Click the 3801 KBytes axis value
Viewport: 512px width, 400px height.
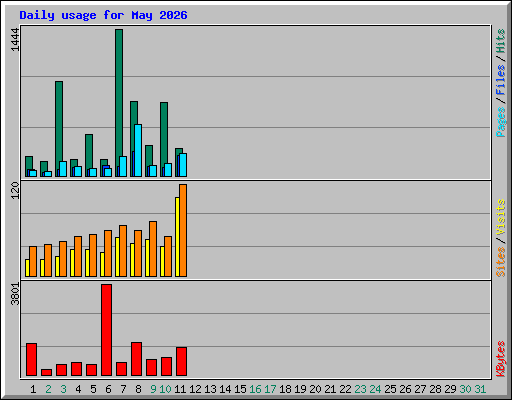coord(15,294)
